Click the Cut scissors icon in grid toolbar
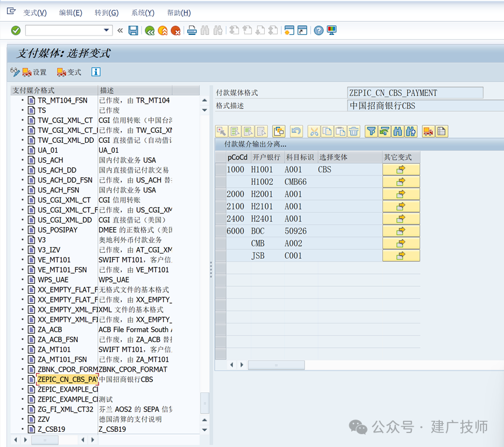 [314, 131]
